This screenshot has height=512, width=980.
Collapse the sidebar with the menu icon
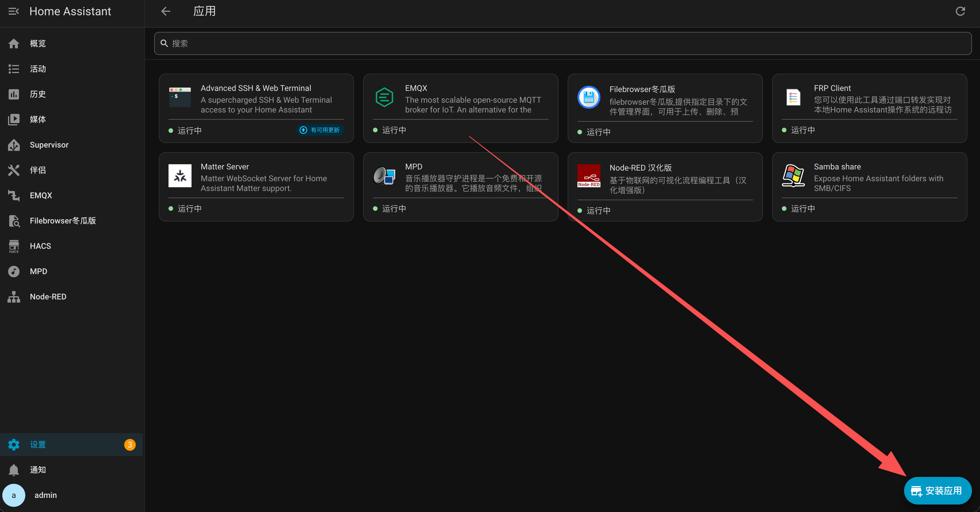(14, 12)
